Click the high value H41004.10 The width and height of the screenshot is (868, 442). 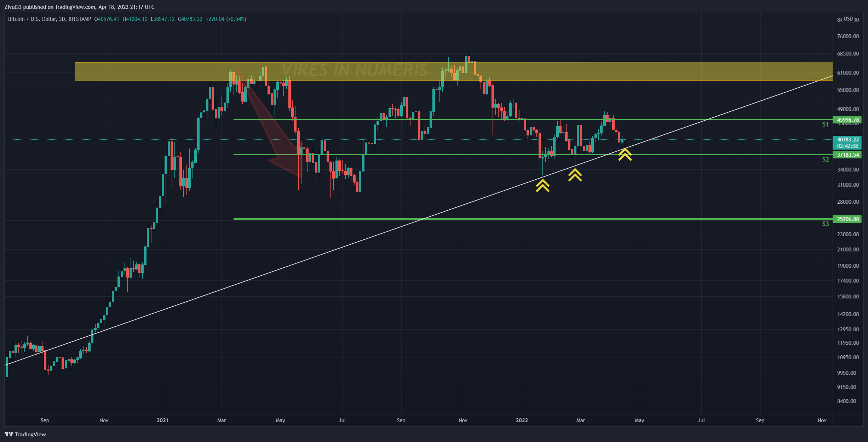(x=135, y=19)
